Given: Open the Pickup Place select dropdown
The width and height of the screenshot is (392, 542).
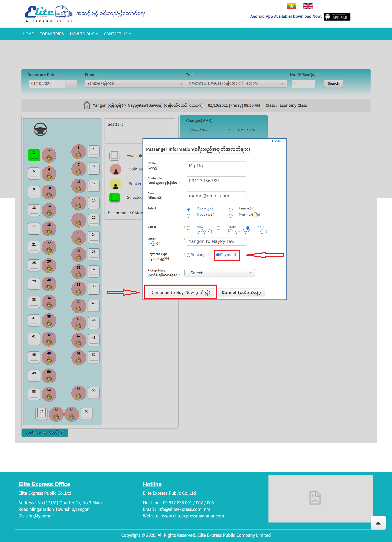Looking at the screenshot, I should point(219,273).
